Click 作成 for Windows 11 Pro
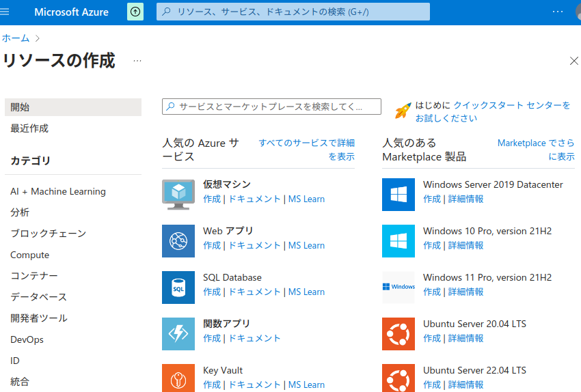 click(432, 292)
